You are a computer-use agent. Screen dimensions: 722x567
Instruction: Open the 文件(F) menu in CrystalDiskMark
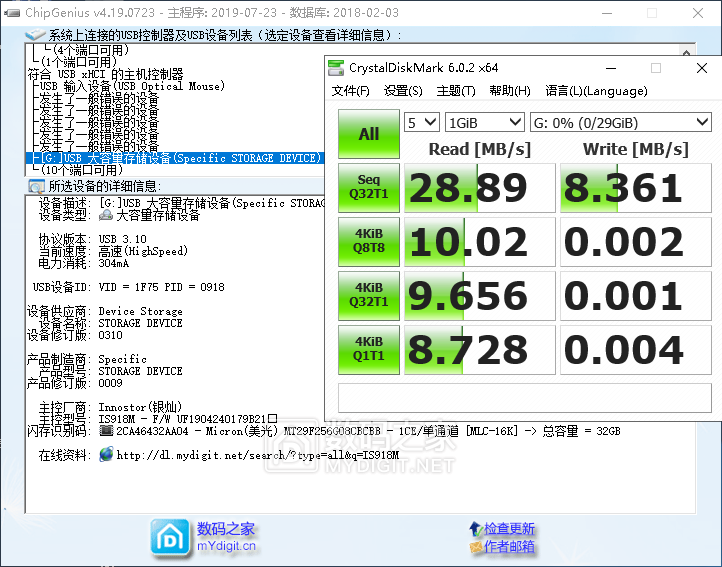point(350,91)
